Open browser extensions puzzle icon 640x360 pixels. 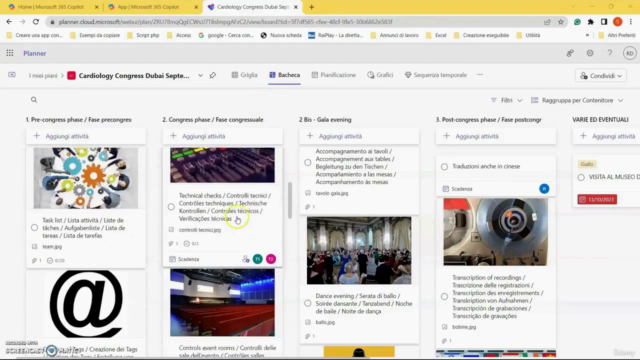[x=590, y=22]
